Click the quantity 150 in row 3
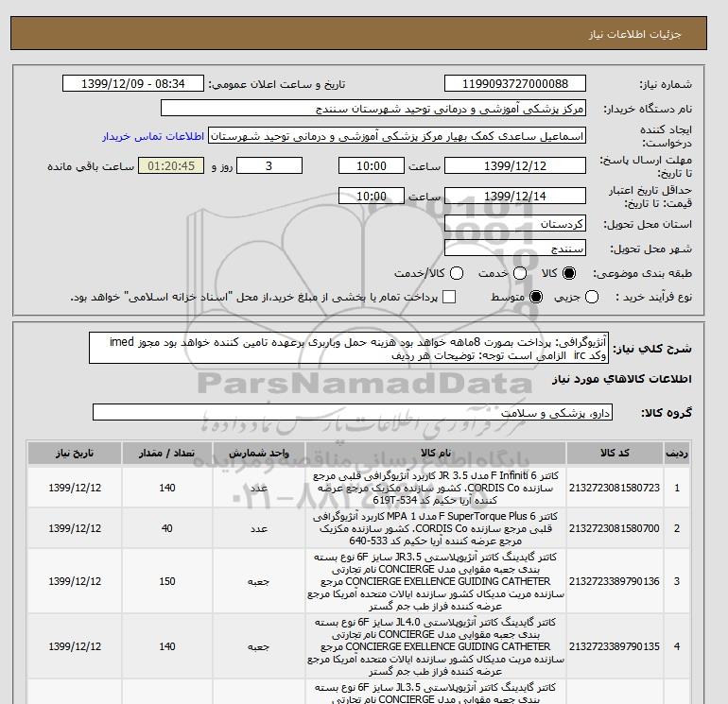The height and width of the screenshot is (704, 728). [167, 581]
